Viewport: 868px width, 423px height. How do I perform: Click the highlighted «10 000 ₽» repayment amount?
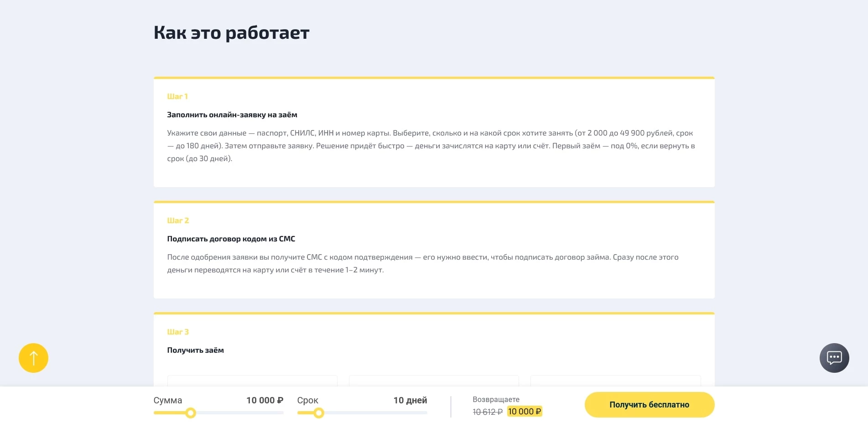524,411
